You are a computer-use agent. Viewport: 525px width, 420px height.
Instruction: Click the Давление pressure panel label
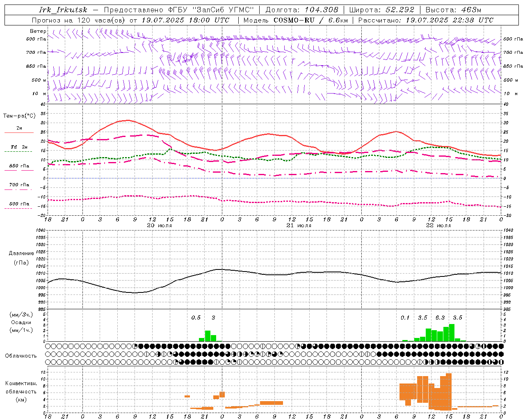[x=21, y=253]
